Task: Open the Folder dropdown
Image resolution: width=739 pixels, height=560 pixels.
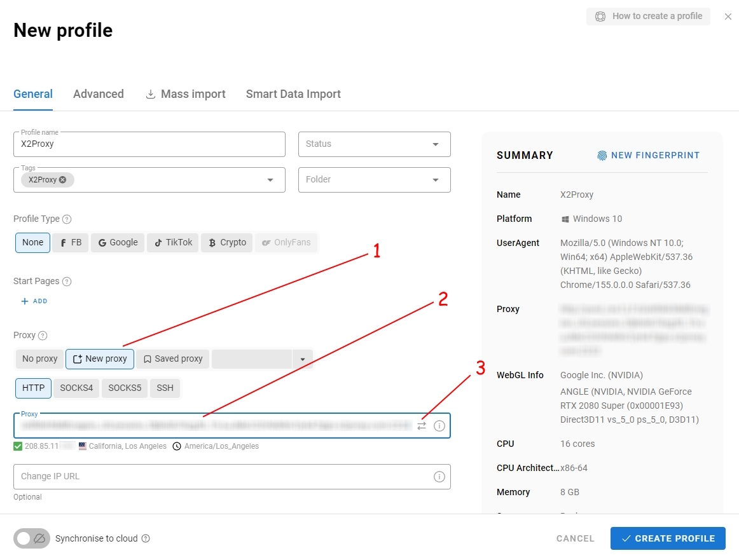Action: (x=374, y=180)
